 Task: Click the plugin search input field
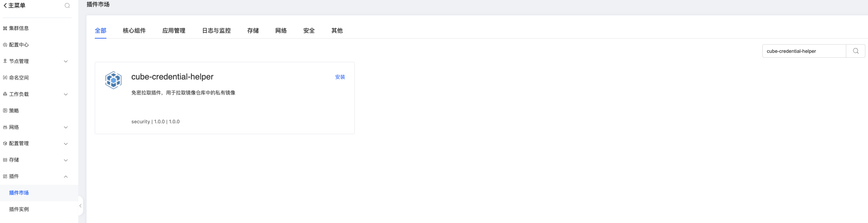[804, 51]
